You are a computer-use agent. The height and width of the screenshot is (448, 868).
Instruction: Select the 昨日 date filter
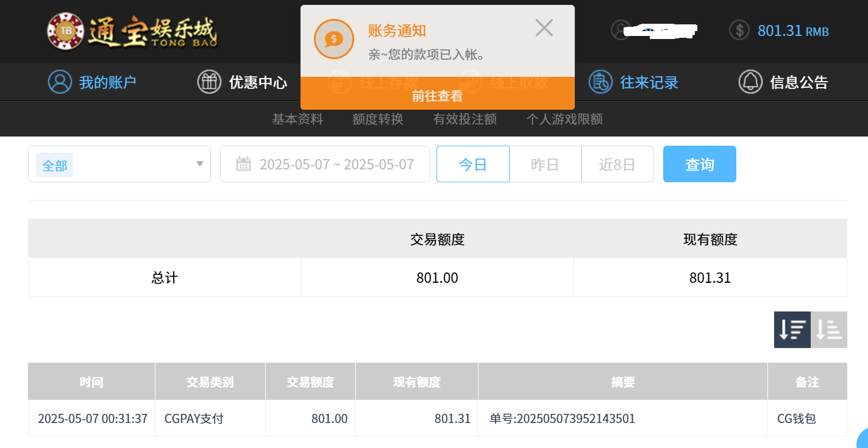pos(545,164)
